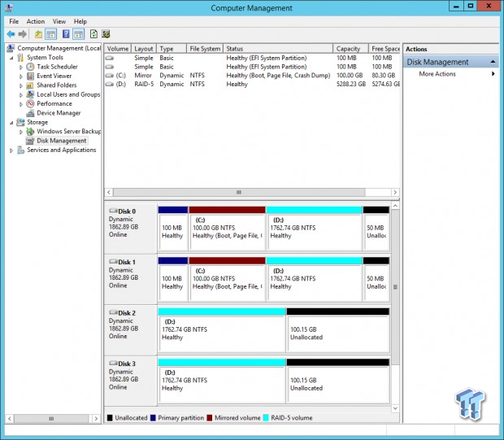504x440 pixels.
Task: Collapse the Storage tree node
Action: click(12, 123)
